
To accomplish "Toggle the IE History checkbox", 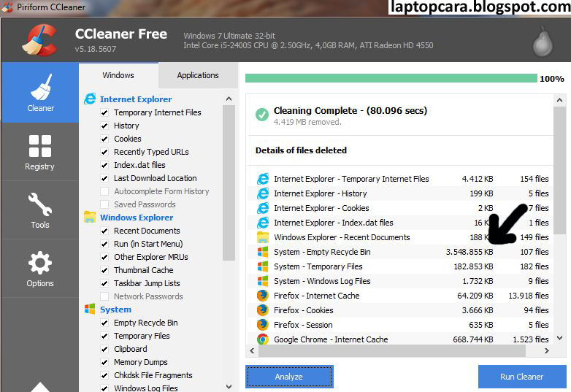I will click(104, 126).
